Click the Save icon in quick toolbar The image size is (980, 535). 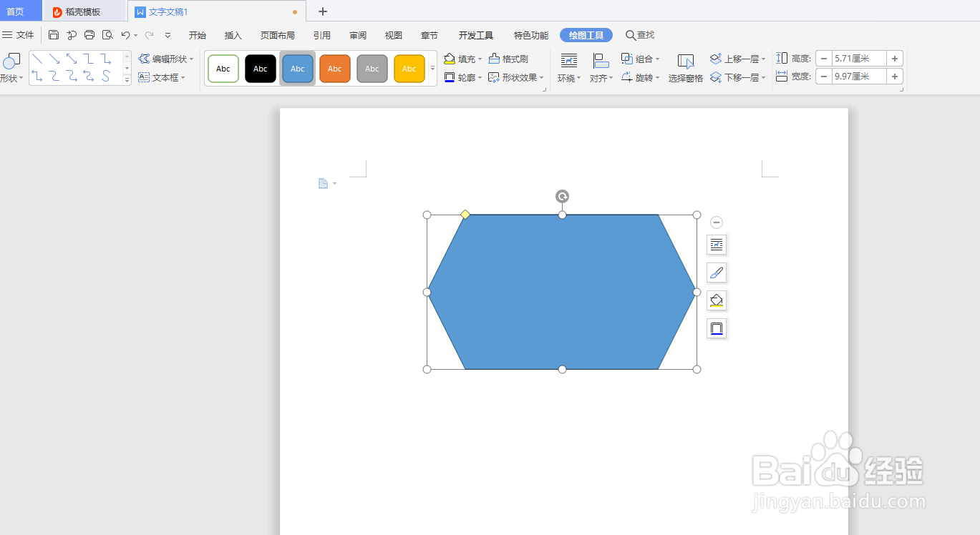pyautogui.click(x=54, y=35)
